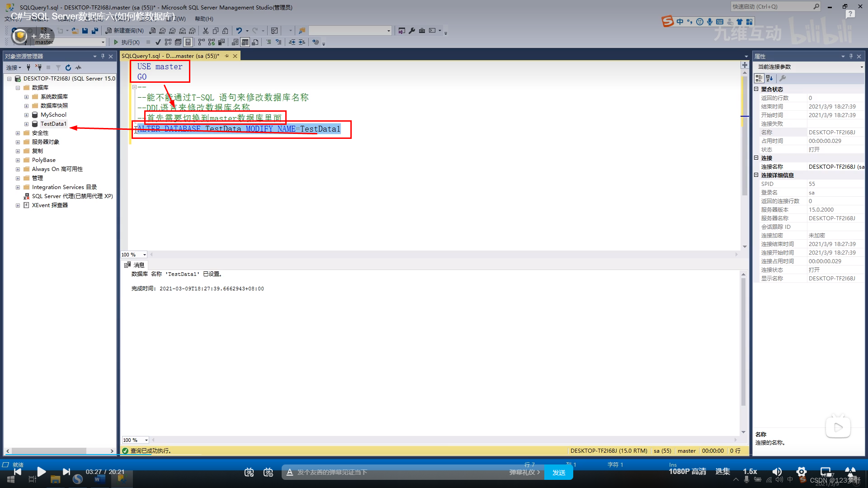Click the wrench Properties icon in toolbar

(412, 31)
